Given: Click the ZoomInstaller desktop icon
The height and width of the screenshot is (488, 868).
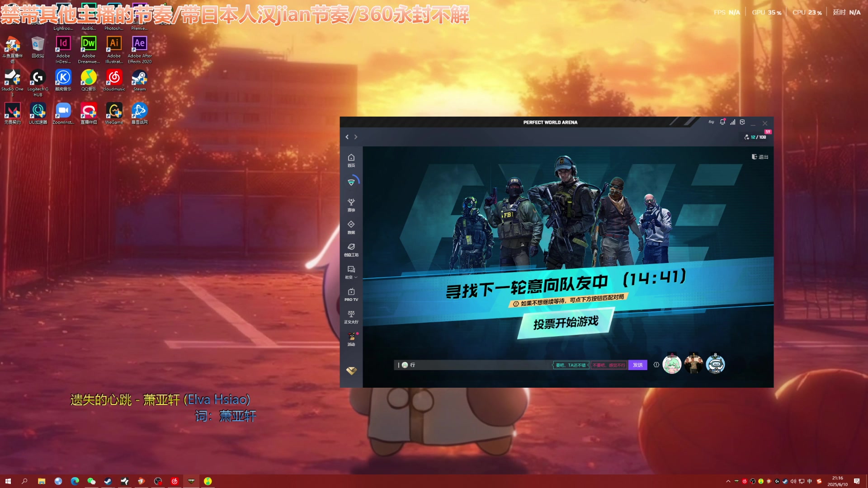Looking at the screenshot, I should (63, 113).
